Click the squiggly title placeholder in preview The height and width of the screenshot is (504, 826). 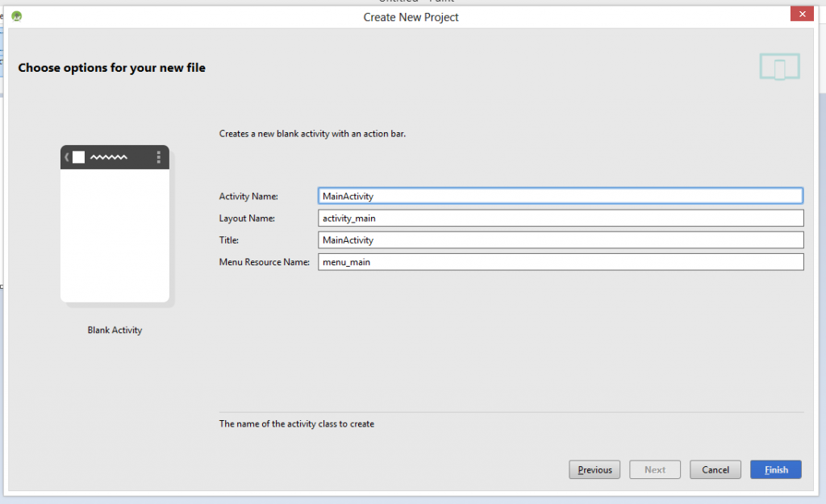(109, 157)
